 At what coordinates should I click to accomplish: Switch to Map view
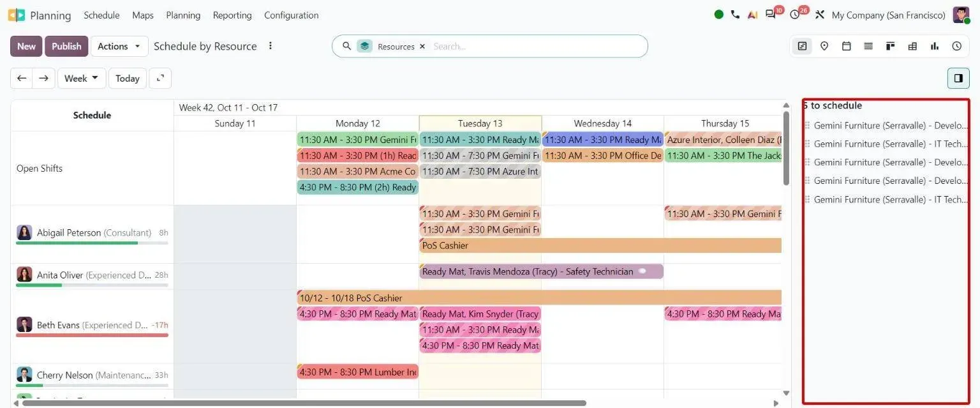click(x=824, y=46)
